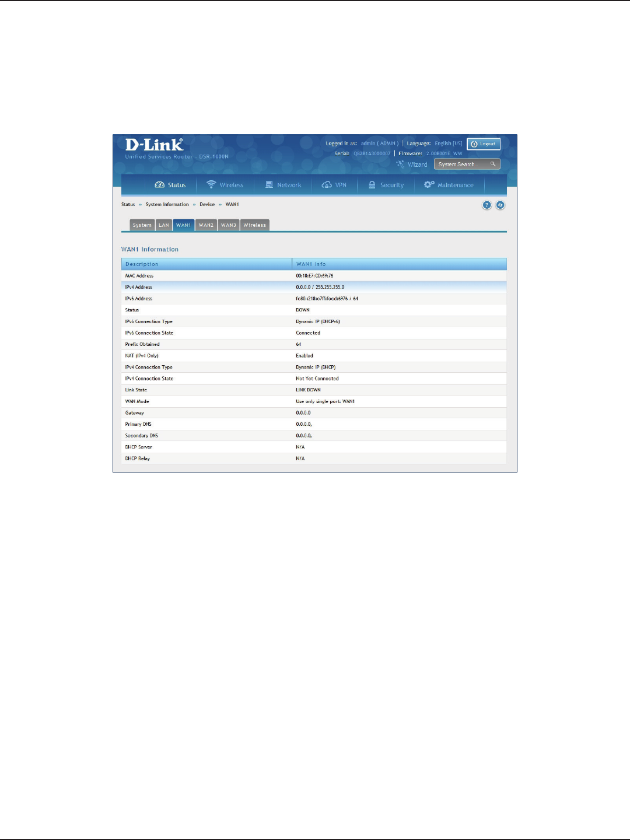Click the Status breadcrumb link

point(128,205)
